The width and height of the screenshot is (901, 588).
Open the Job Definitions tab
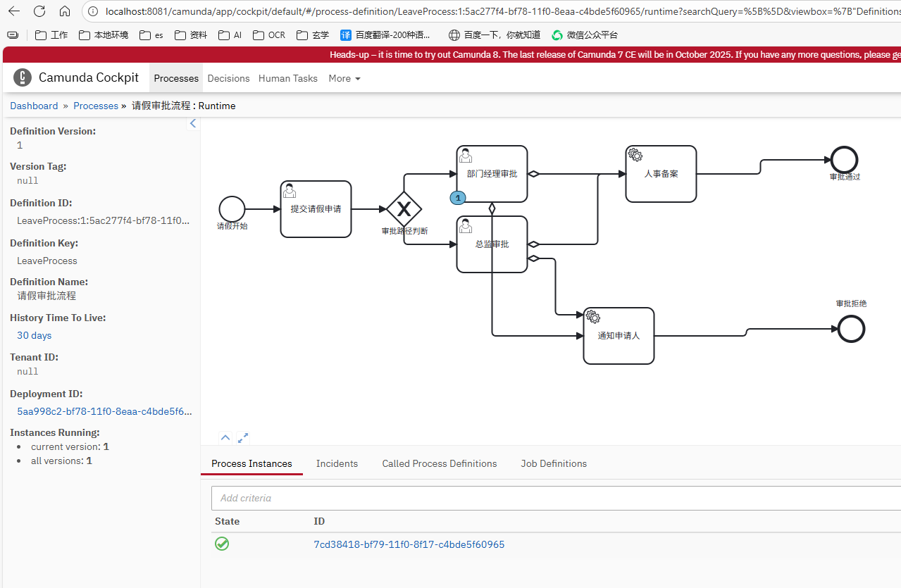click(554, 463)
